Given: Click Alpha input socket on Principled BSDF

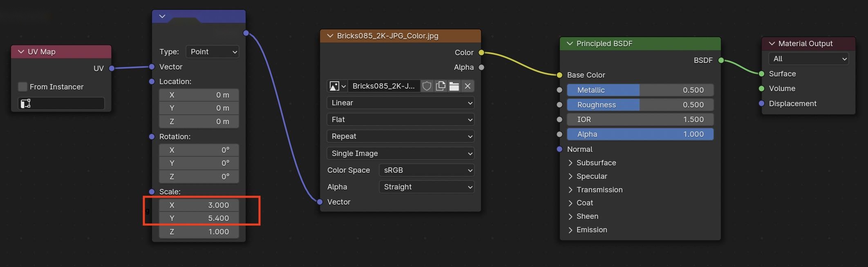Looking at the screenshot, I should [559, 134].
